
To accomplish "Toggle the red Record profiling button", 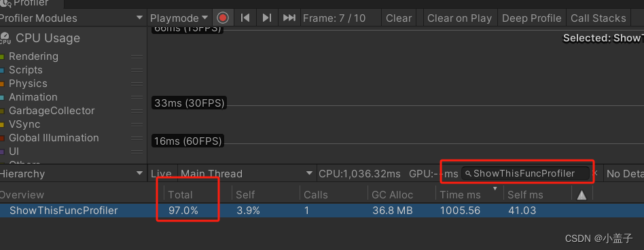I will [x=223, y=18].
